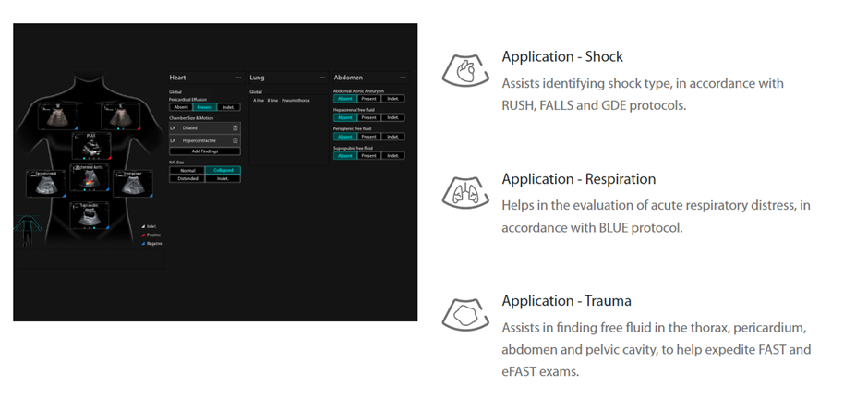
Task: Click the Heart panel title
Action: 177,78
